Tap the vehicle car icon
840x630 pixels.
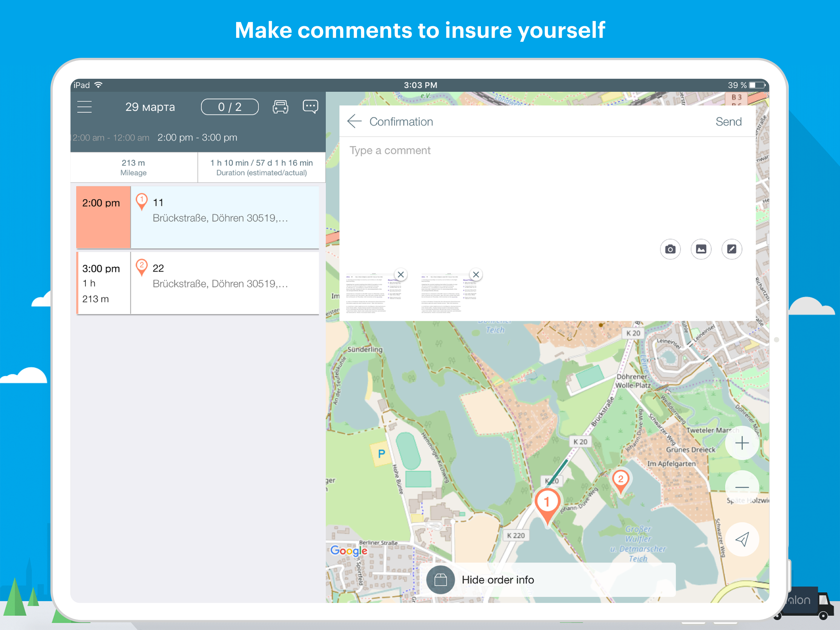coord(280,107)
